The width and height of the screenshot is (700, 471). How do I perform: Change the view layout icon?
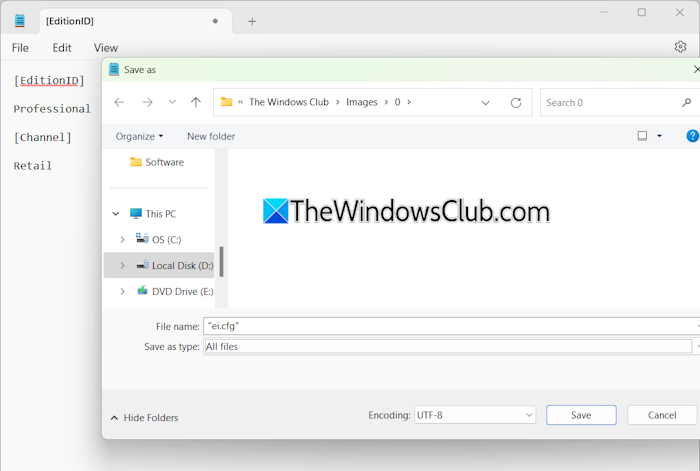(642, 136)
